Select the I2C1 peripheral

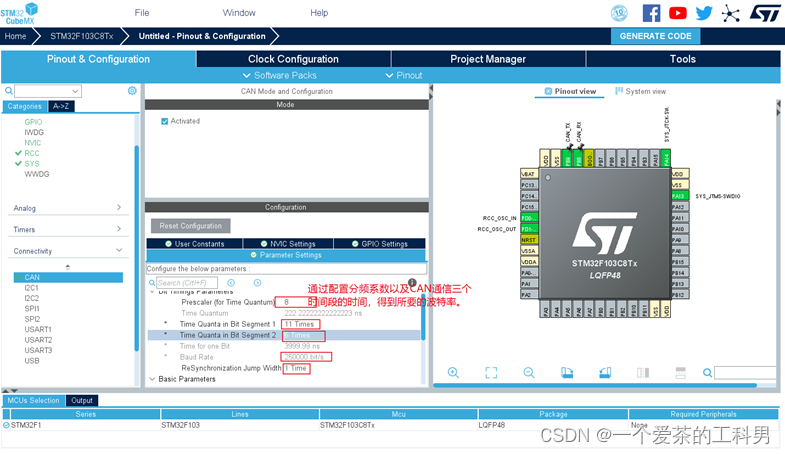point(31,288)
